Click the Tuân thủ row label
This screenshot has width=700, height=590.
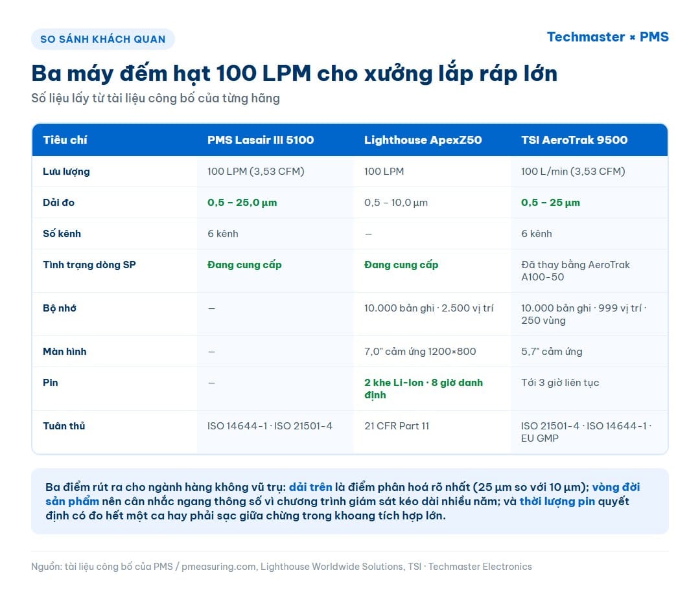coord(64,426)
